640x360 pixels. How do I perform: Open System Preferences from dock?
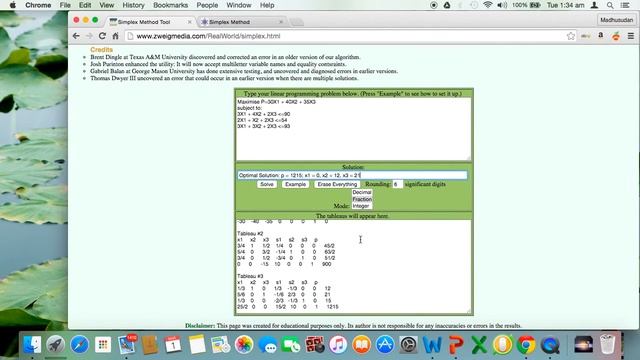[408, 344]
